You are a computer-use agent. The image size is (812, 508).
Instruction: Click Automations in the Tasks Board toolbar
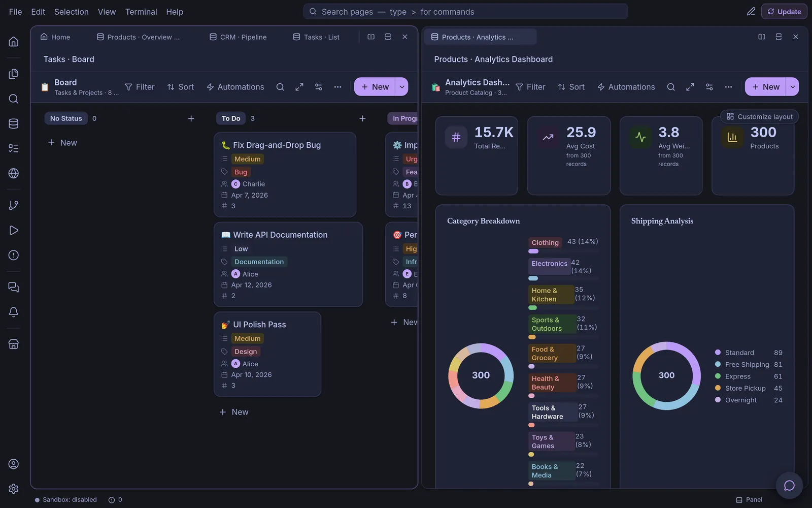click(x=235, y=87)
